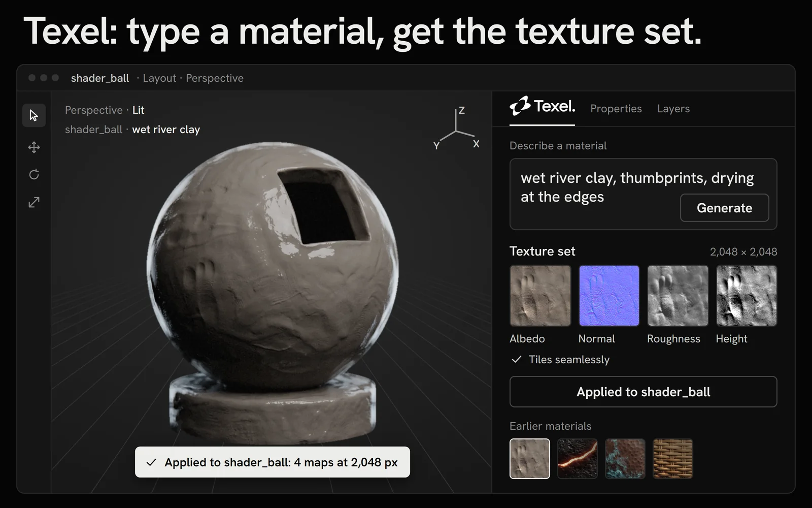
Task: Click the Roughness label text
Action: 673,339
